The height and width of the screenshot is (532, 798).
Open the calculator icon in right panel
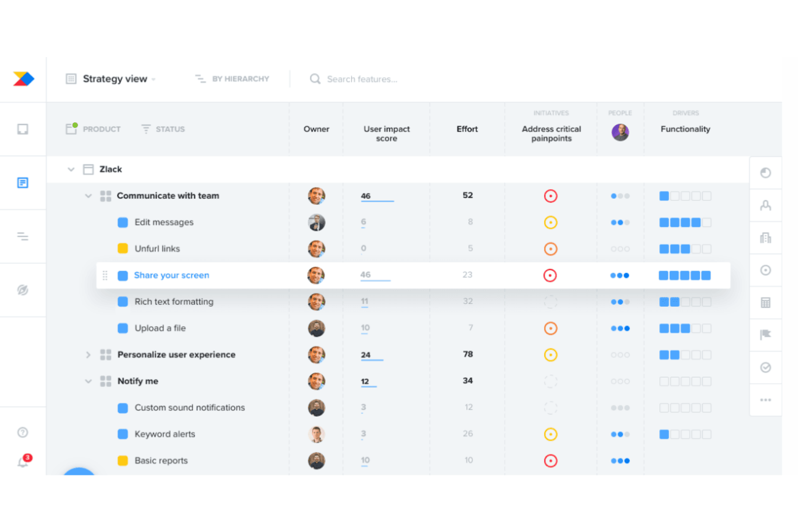pos(766,302)
